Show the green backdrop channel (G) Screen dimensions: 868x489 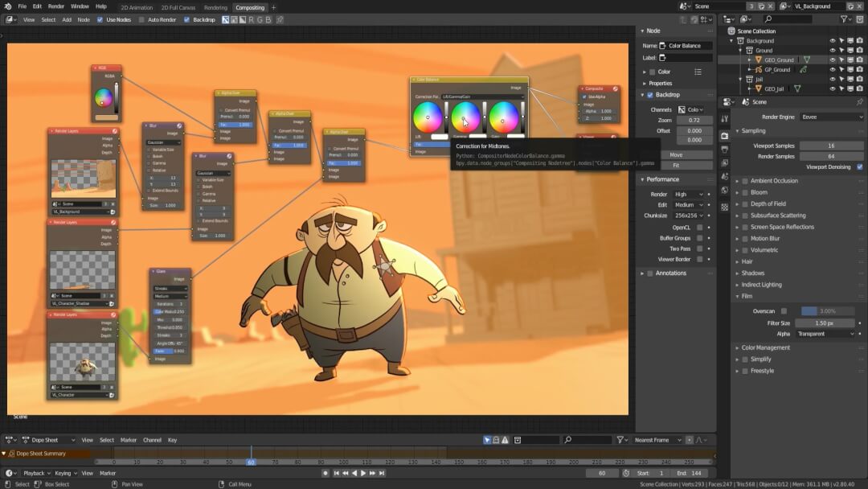coord(260,19)
